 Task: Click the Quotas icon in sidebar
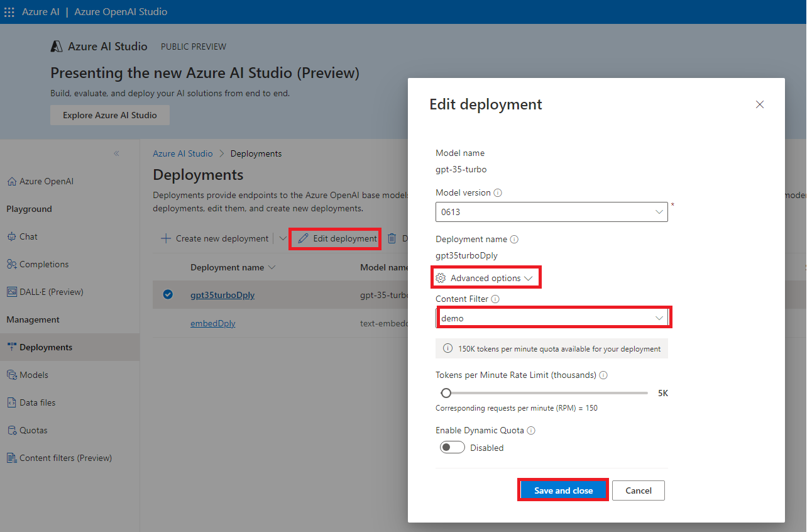pos(12,430)
